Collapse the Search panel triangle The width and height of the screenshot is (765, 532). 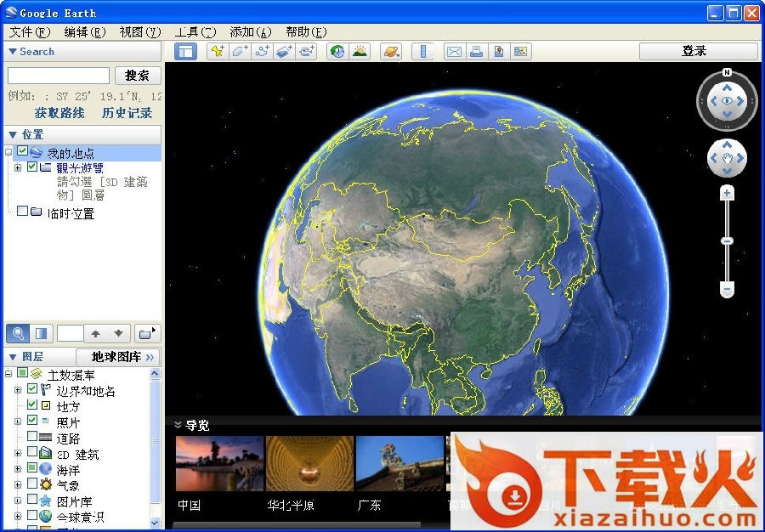13,51
